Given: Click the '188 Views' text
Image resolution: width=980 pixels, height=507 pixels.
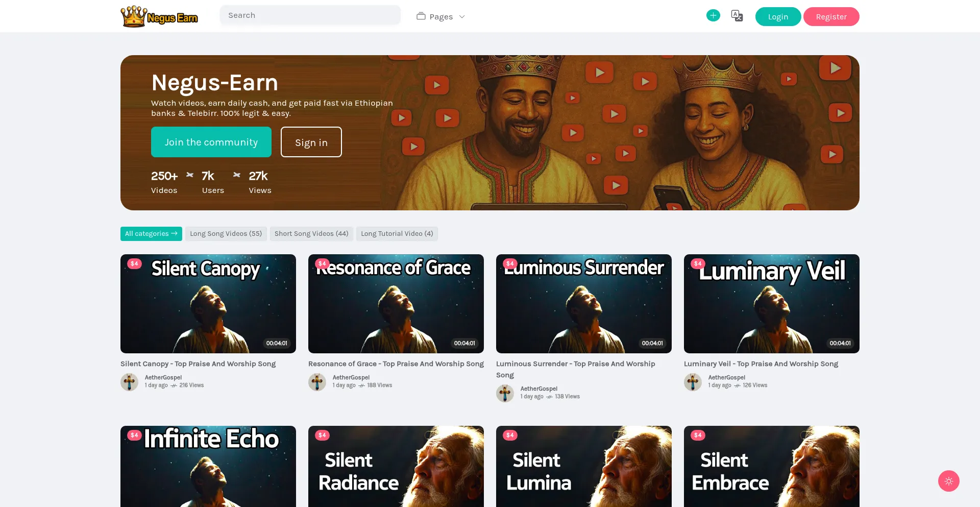Looking at the screenshot, I should (380, 385).
